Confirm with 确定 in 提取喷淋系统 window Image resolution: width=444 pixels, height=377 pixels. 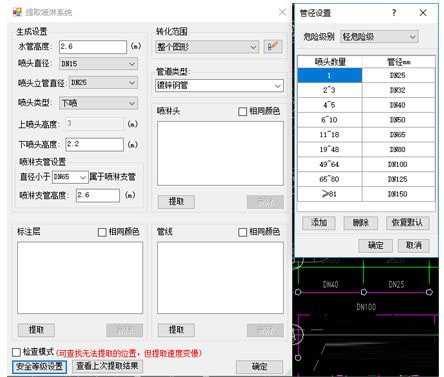pyautogui.click(x=259, y=367)
